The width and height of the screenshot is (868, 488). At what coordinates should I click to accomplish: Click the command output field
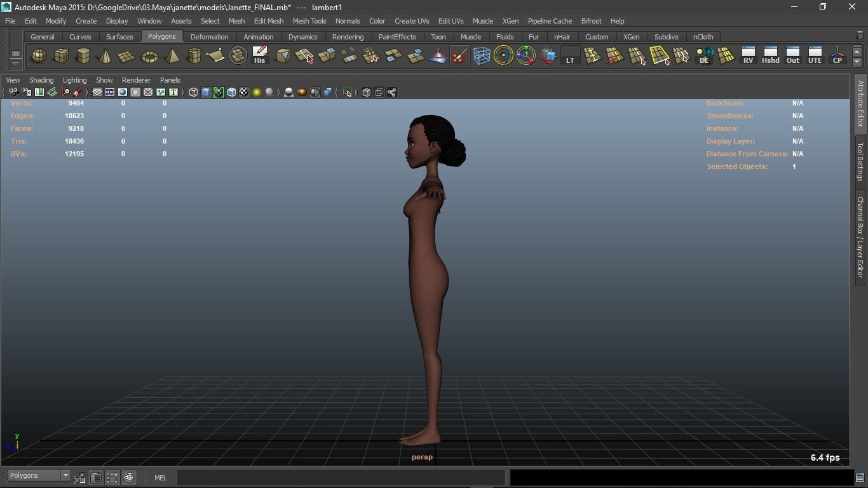click(682, 477)
